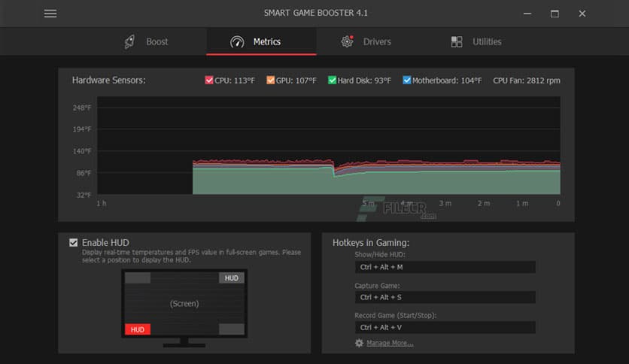
Task: Uncheck the Enable HUD option
Action: 73,242
